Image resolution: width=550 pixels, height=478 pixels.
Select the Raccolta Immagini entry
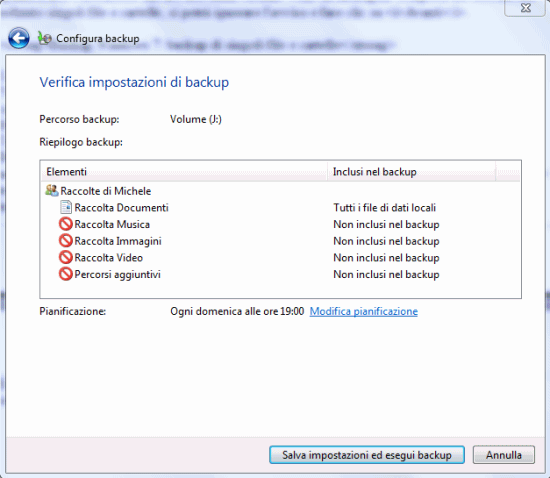(x=118, y=241)
